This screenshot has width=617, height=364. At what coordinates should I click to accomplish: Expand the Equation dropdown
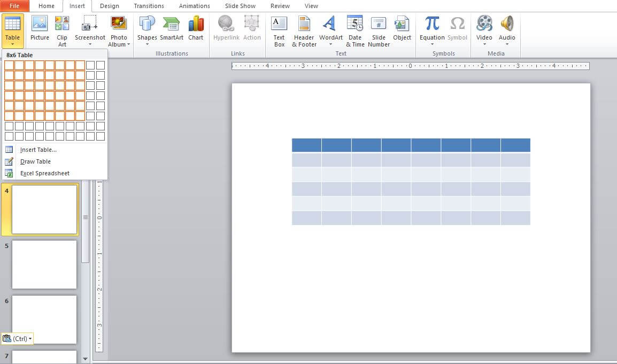pos(432,44)
